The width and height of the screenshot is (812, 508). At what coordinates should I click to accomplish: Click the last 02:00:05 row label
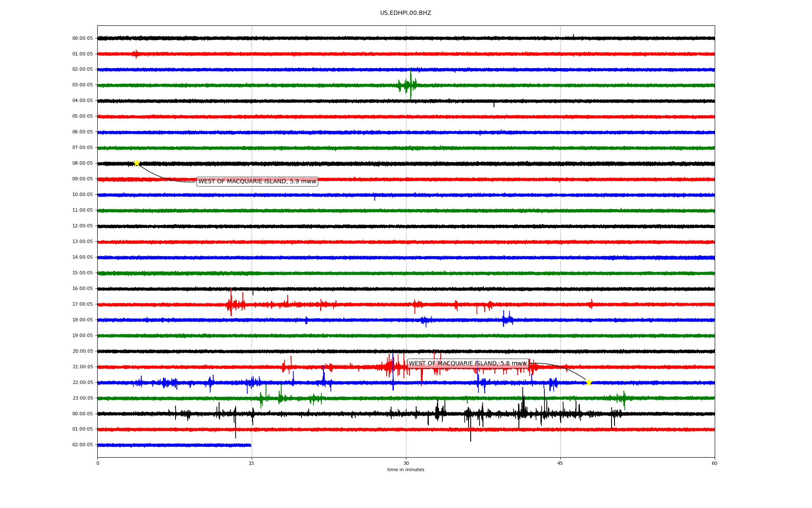tap(82, 445)
